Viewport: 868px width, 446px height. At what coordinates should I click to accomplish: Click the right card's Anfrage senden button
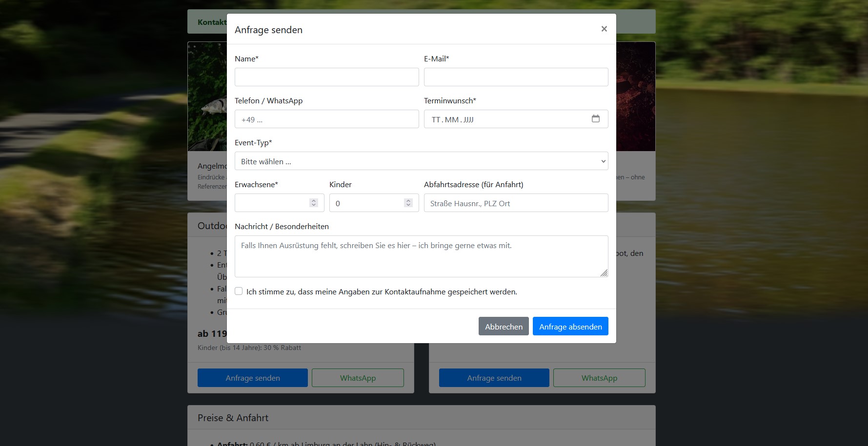pyautogui.click(x=494, y=378)
